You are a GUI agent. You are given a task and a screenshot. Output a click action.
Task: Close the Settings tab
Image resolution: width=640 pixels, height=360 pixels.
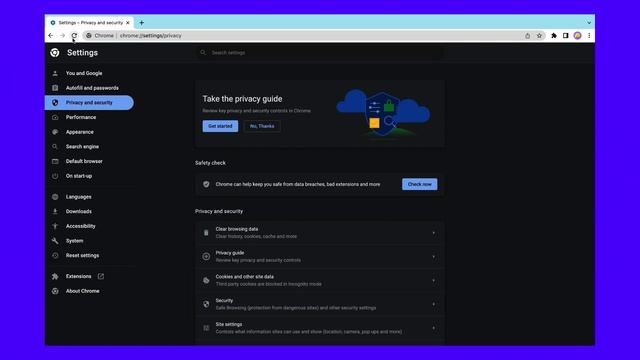128,23
